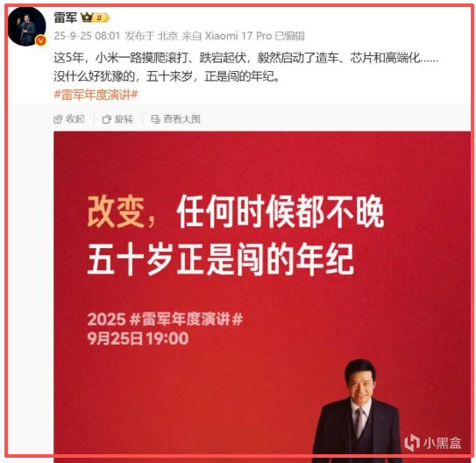476x463 pixels.
Task: Open the #雷军年度演讲# hashtag below the post text
Action: (96, 95)
